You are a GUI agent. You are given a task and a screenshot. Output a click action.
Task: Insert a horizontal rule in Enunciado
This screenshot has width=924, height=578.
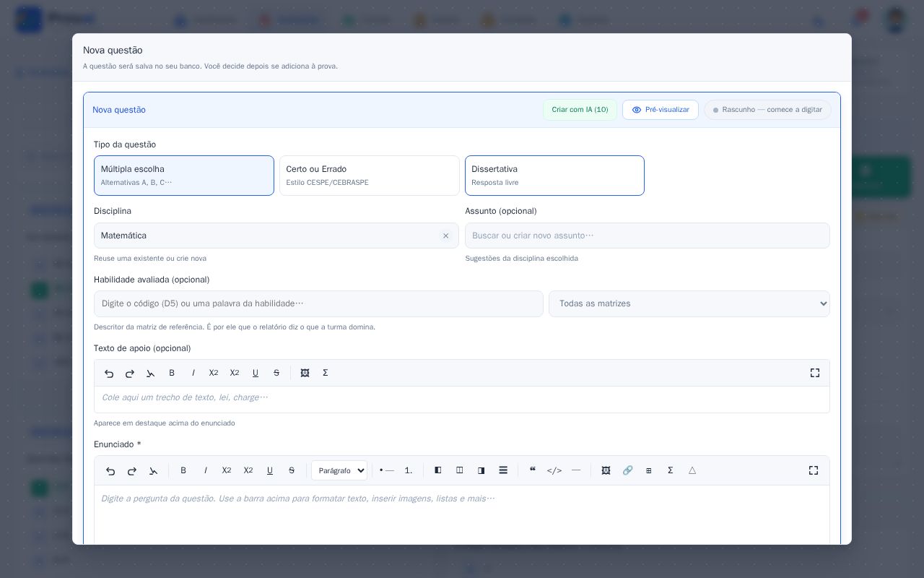click(x=576, y=470)
